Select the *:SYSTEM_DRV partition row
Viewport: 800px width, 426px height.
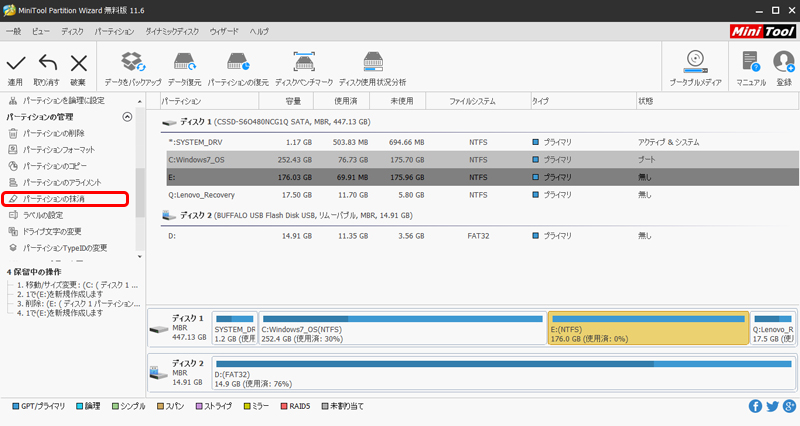point(483,142)
